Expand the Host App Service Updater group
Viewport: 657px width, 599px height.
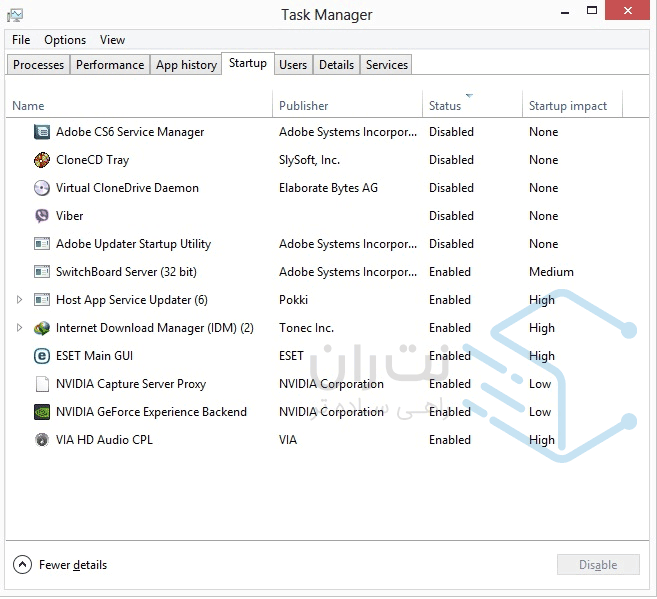pos(19,300)
